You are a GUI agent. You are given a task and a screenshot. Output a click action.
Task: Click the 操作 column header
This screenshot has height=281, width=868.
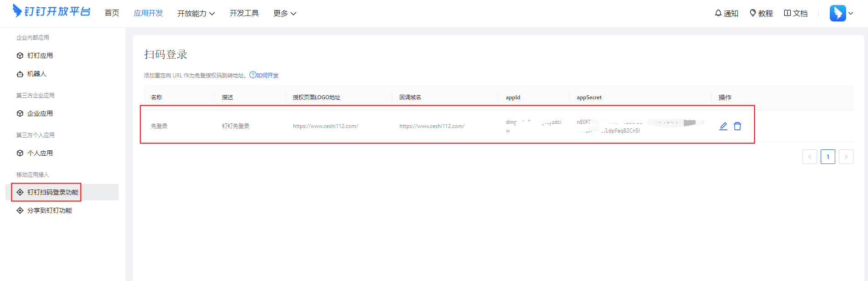click(725, 97)
